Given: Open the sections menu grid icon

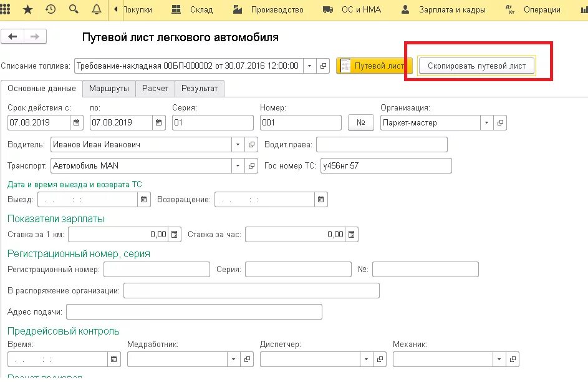Looking at the screenshot, I should (x=5, y=9).
